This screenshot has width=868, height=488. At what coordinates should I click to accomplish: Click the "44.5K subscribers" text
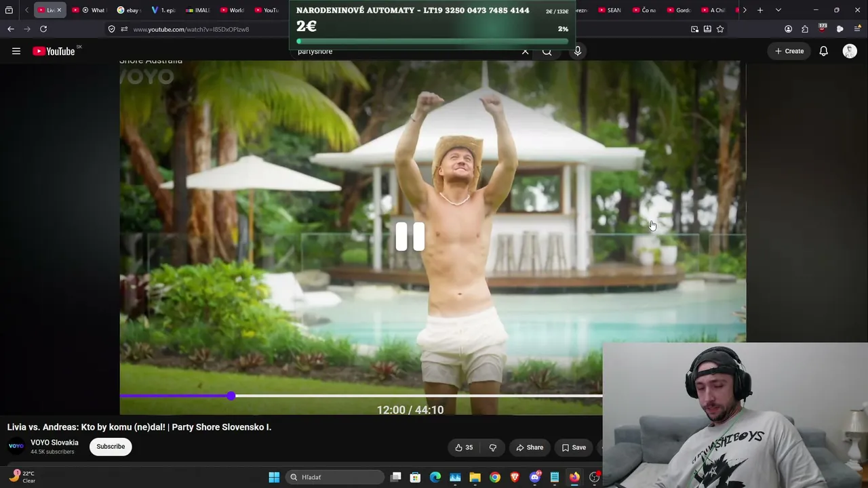pyautogui.click(x=52, y=452)
